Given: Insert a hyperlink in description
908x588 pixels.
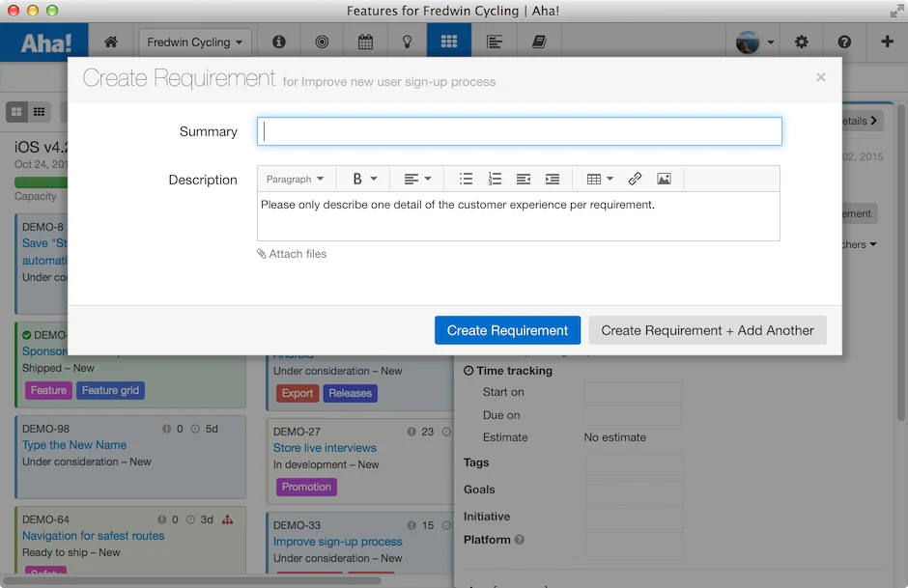Looking at the screenshot, I should (x=635, y=179).
